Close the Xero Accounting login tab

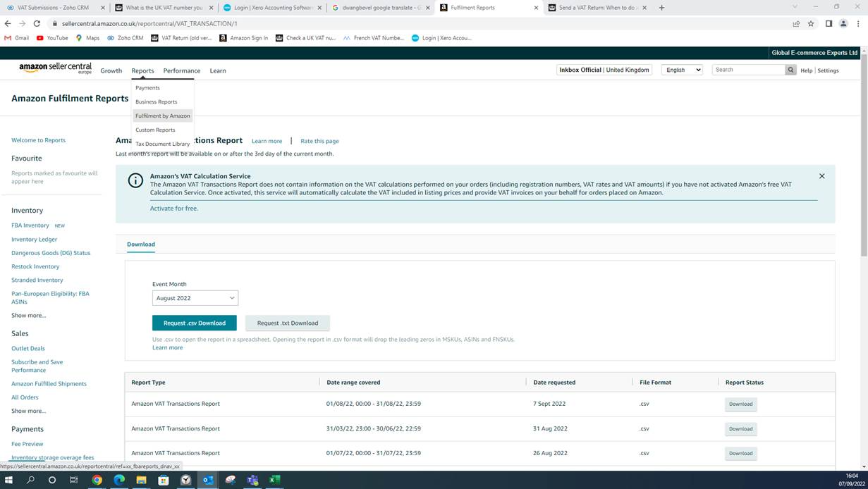[x=319, y=8]
